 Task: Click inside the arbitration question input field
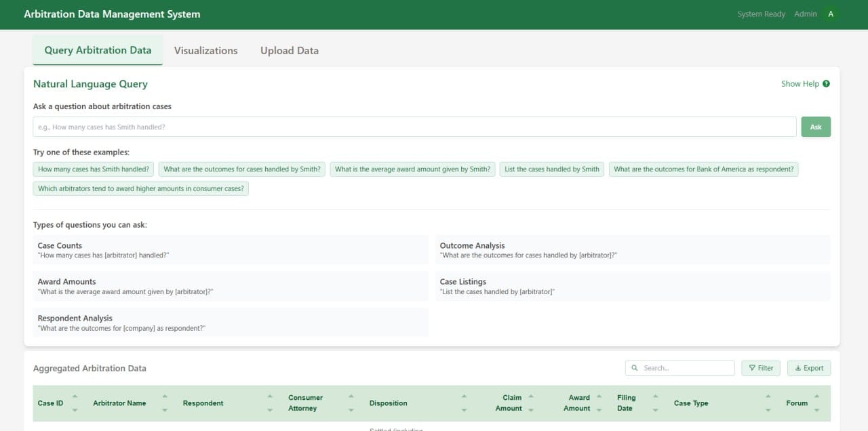[414, 127]
